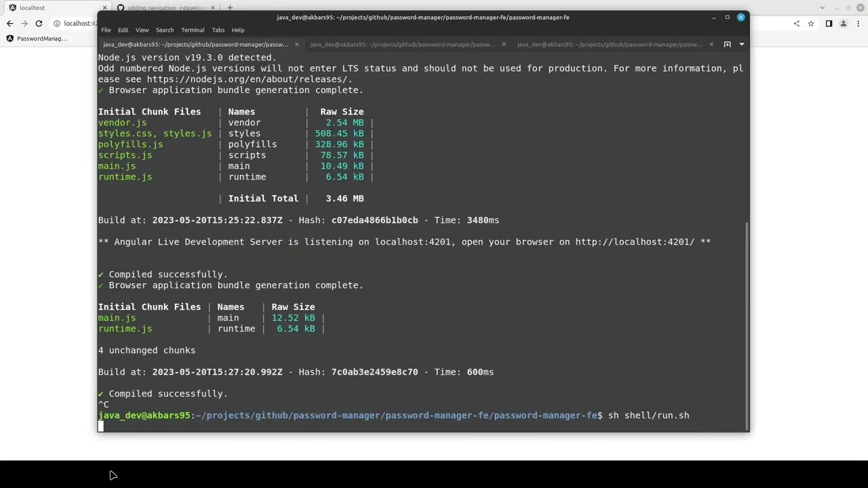Open the Terminal menu
Image resolution: width=868 pixels, height=488 pixels.
point(193,30)
